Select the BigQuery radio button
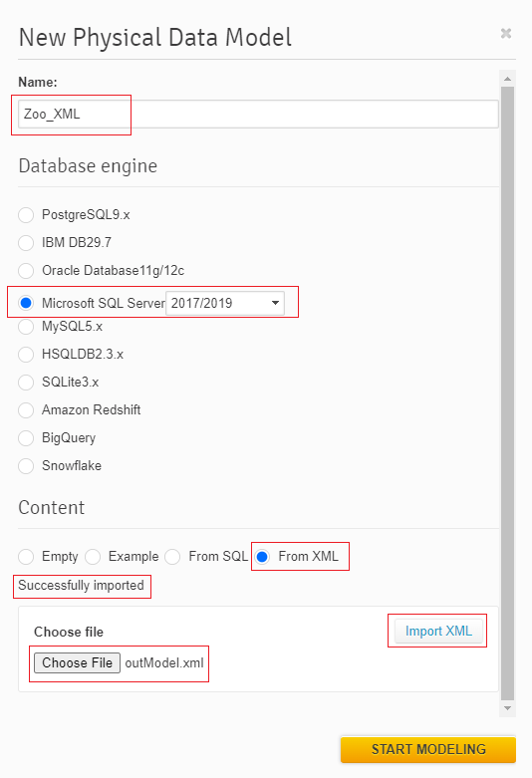532x778 pixels. pos(26,437)
